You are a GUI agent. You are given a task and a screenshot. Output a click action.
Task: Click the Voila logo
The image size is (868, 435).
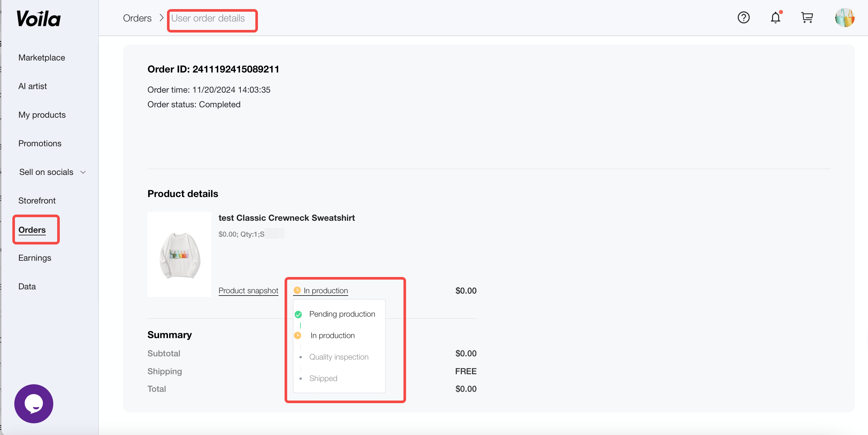tap(39, 19)
